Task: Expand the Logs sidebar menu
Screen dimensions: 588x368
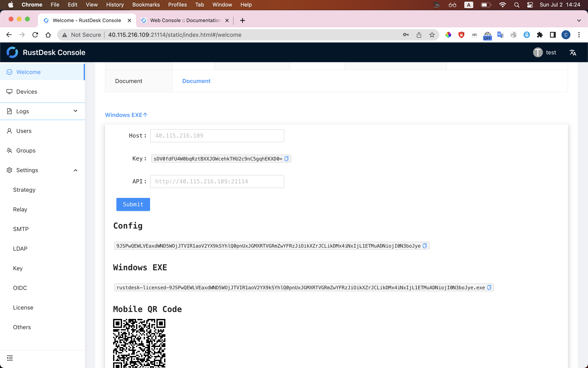Action: 42,111
